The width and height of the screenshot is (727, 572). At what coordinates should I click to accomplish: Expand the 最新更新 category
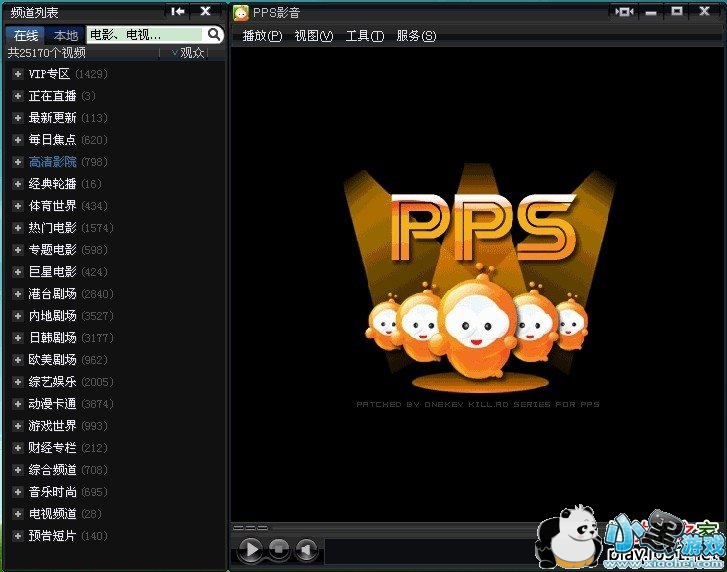click(x=18, y=118)
